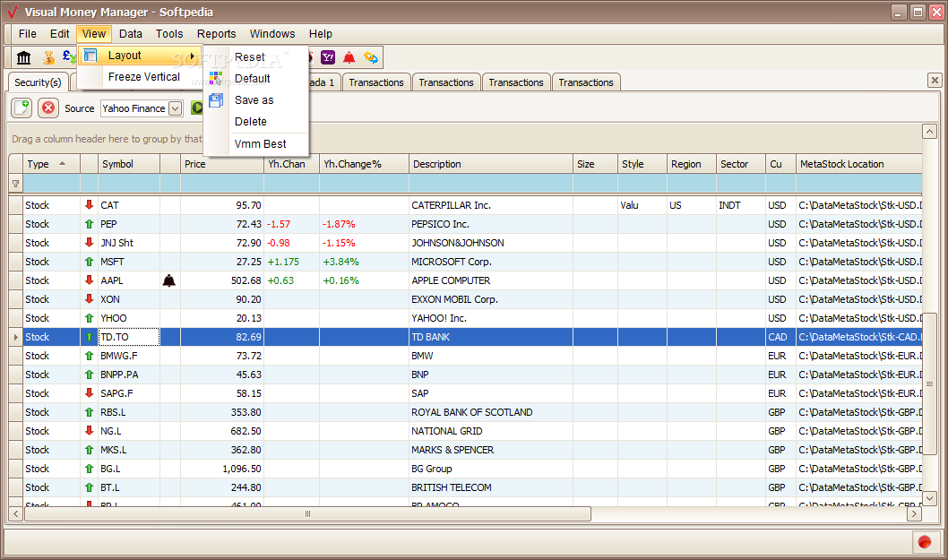Open the Windows menu

[272, 34]
